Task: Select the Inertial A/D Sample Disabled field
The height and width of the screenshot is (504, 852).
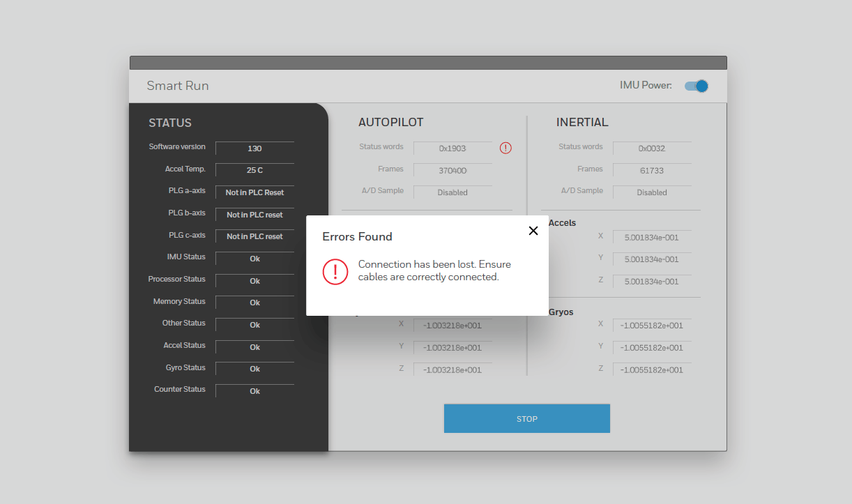Action: 652,192
